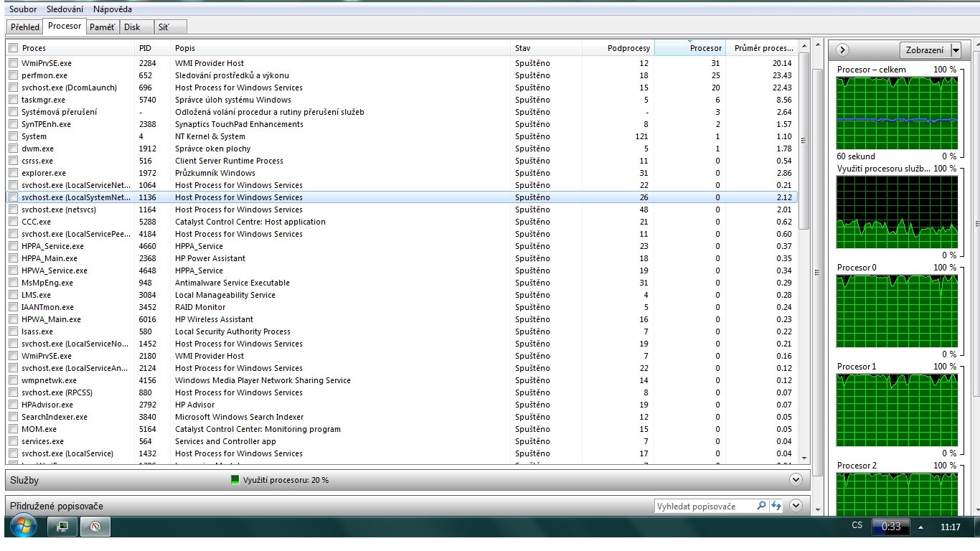Click the refresh icon next to handle search
The image size is (980, 551).
776,507
